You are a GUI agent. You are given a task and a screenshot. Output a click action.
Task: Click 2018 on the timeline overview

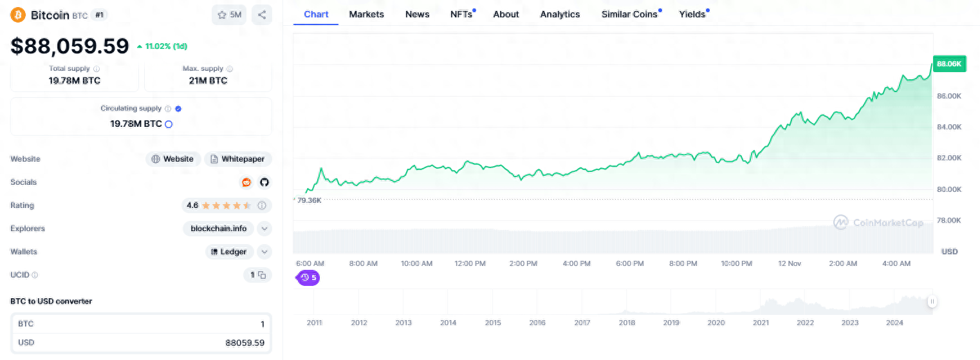[x=627, y=323]
